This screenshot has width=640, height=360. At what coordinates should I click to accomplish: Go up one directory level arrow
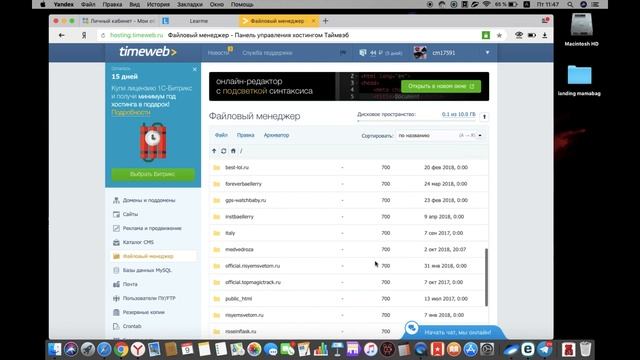pos(214,151)
